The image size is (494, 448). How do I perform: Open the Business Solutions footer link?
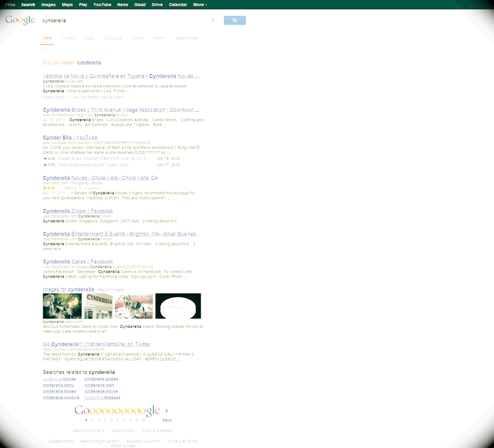click(x=143, y=442)
